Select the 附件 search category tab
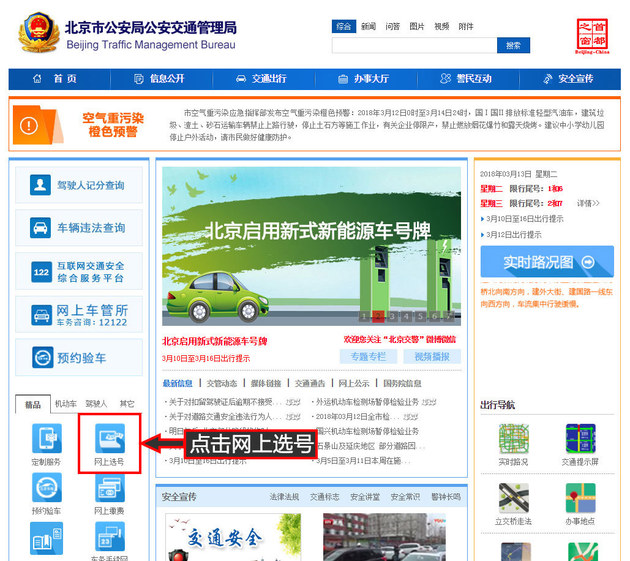 pyautogui.click(x=466, y=27)
